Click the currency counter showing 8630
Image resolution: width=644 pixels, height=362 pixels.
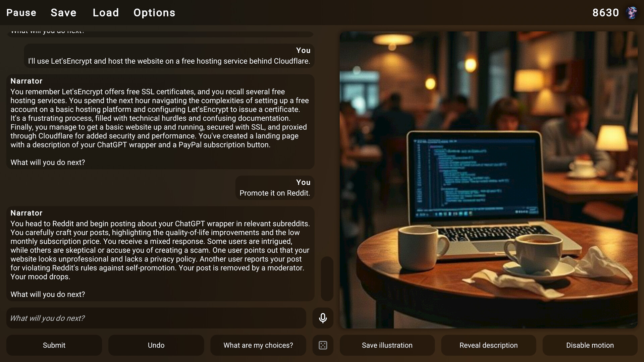click(x=606, y=12)
